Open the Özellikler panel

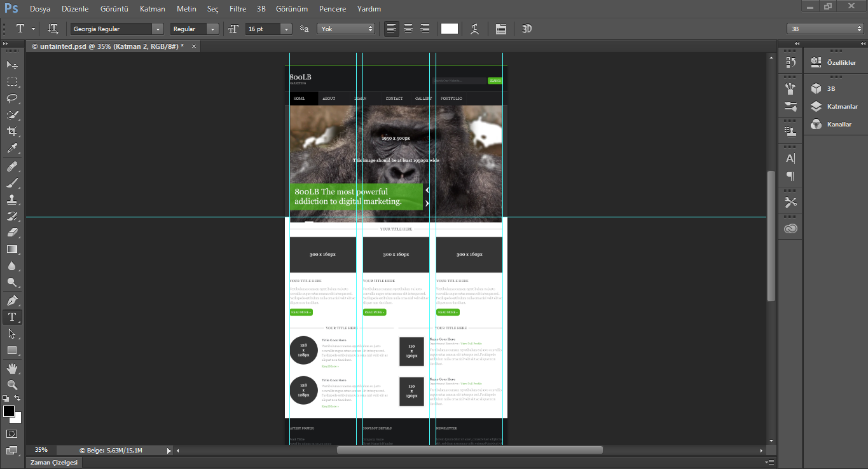834,62
